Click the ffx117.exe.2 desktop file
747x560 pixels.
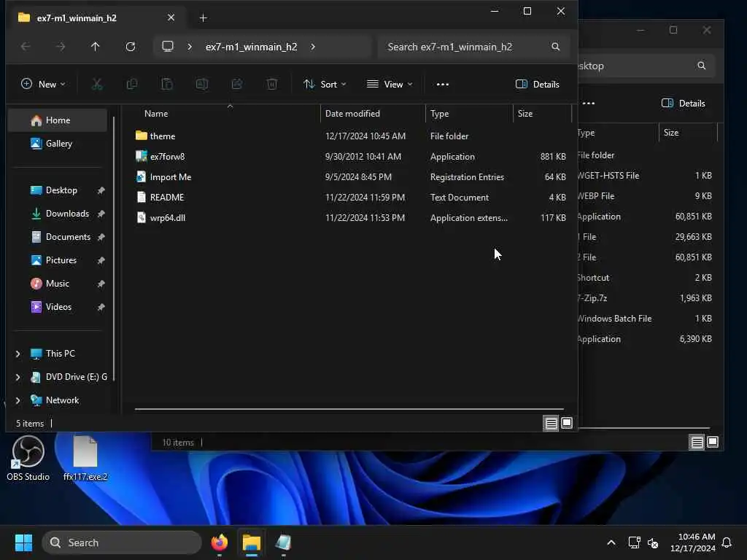coord(85,458)
